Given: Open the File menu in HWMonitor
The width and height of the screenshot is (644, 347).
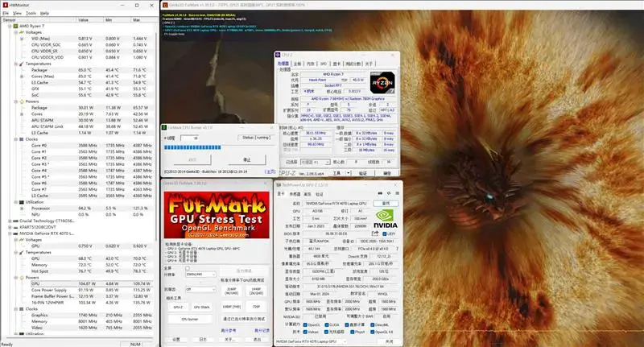Looking at the screenshot, I should pos(6,13).
